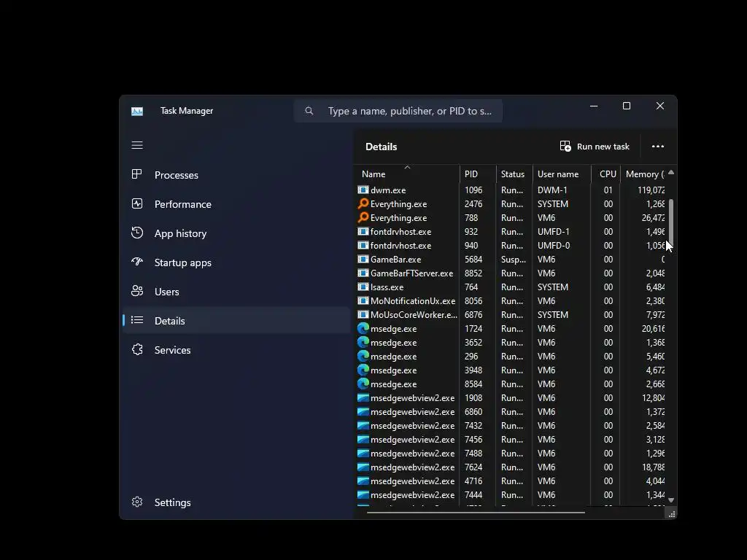Click the Performance graph icon
The image size is (747, 560).
(137, 204)
